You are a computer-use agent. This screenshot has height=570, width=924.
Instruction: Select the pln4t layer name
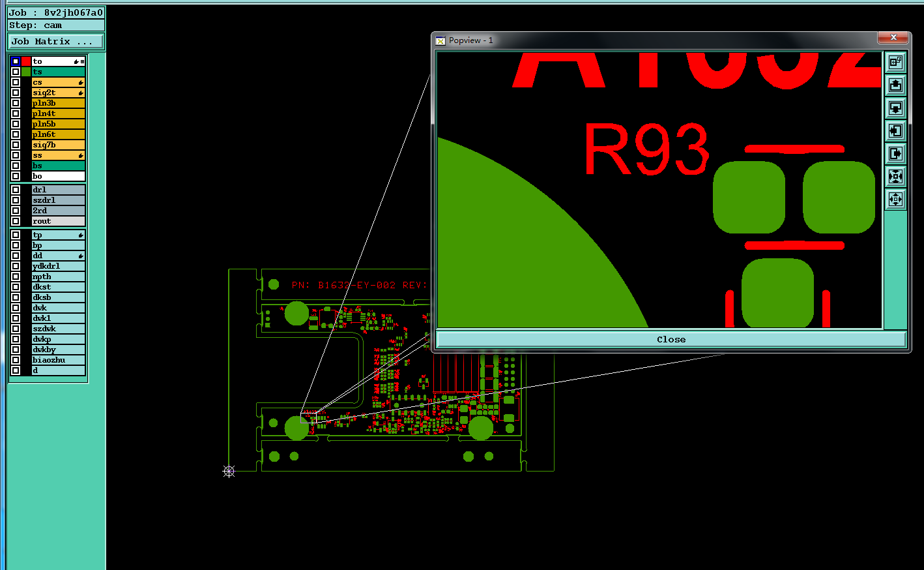click(x=59, y=113)
